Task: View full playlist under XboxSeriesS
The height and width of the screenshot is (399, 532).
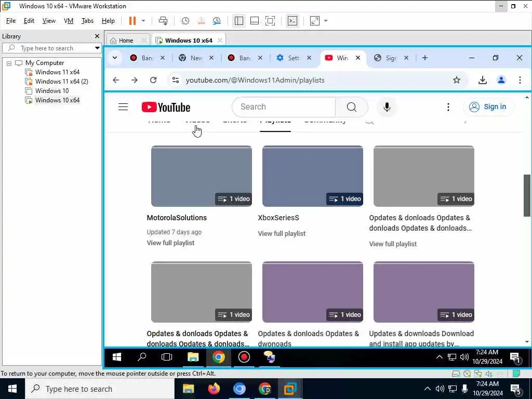Action: (x=282, y=233)
